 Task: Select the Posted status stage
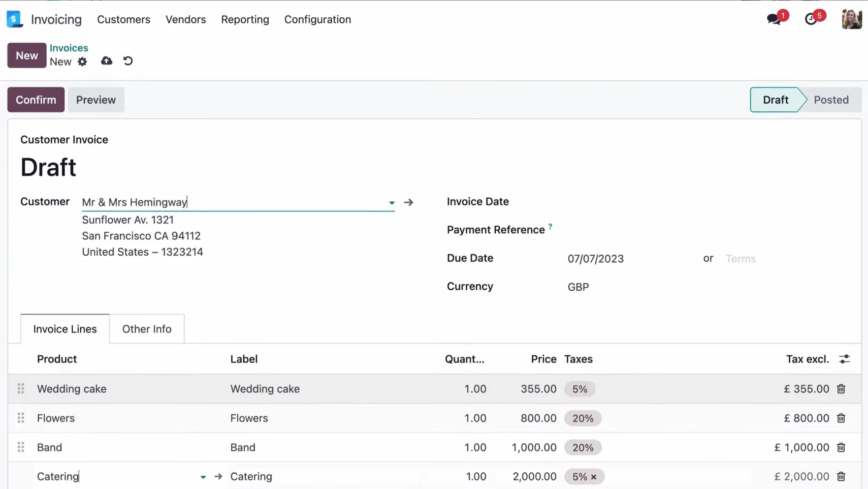coord(831,100)
